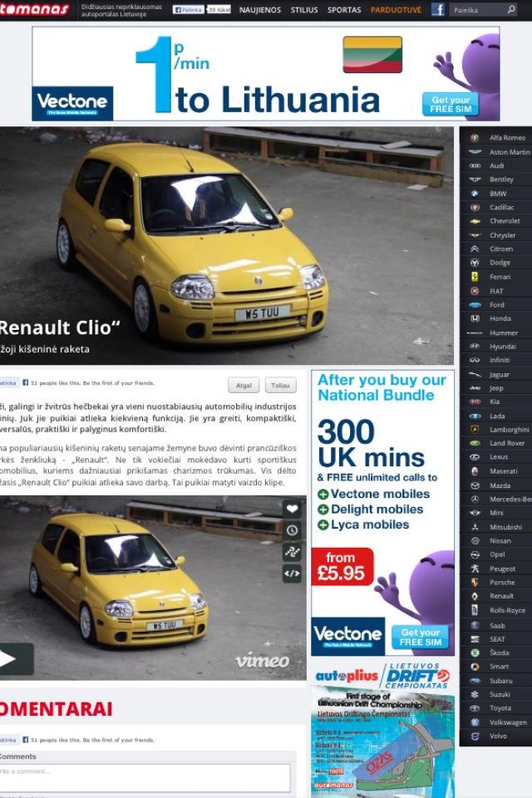
Task: Open the Jeep brand link
Action: coord(496,388)
